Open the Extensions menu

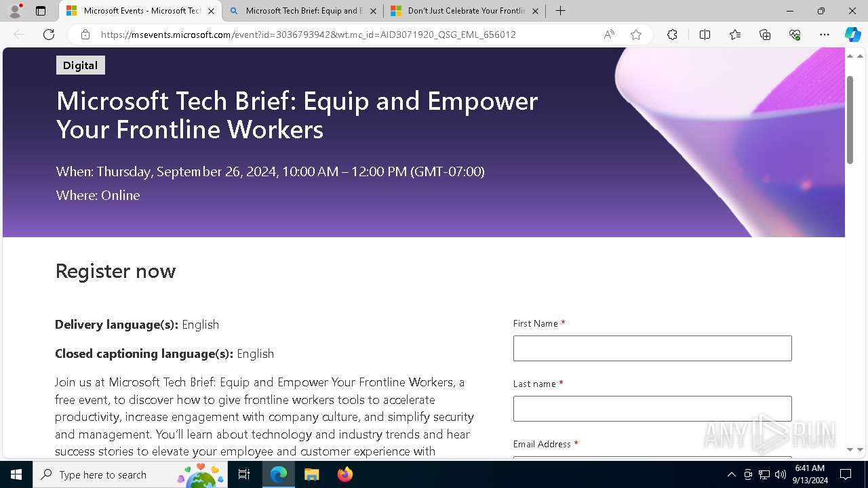pos(672,35)
